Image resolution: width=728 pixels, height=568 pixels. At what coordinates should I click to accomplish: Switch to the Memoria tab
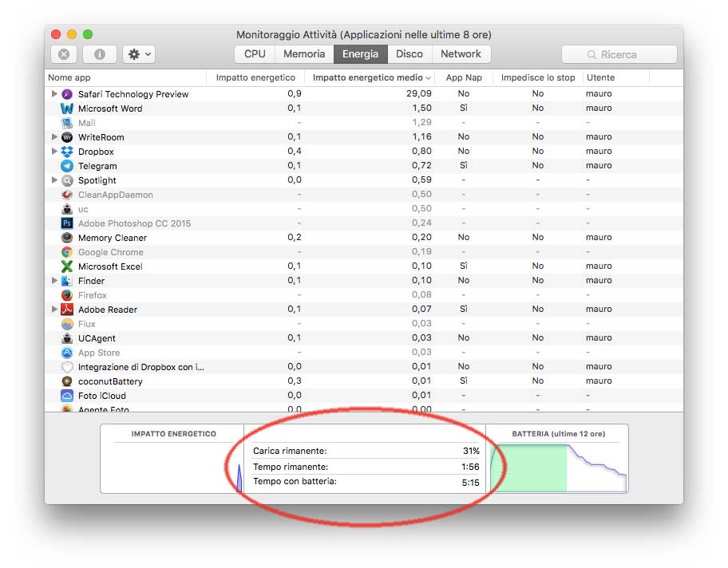click(304, 54)
